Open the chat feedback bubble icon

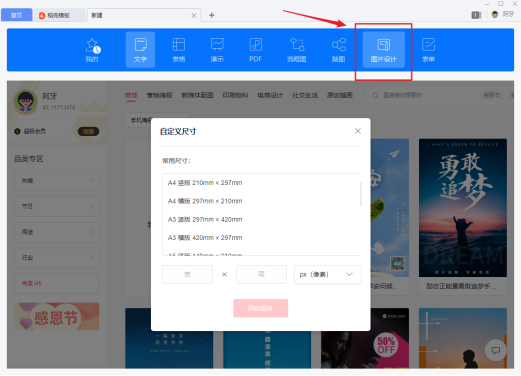496,350
